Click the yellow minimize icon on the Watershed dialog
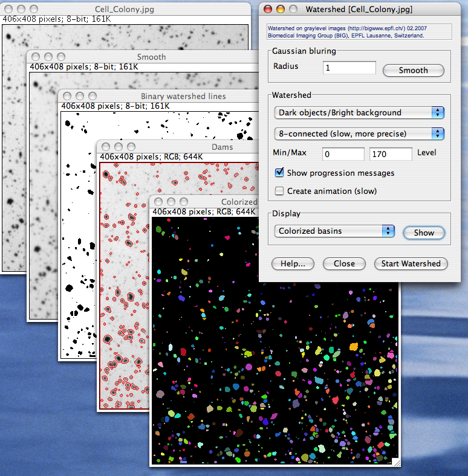The image size is (468, 476). point(280,10)
